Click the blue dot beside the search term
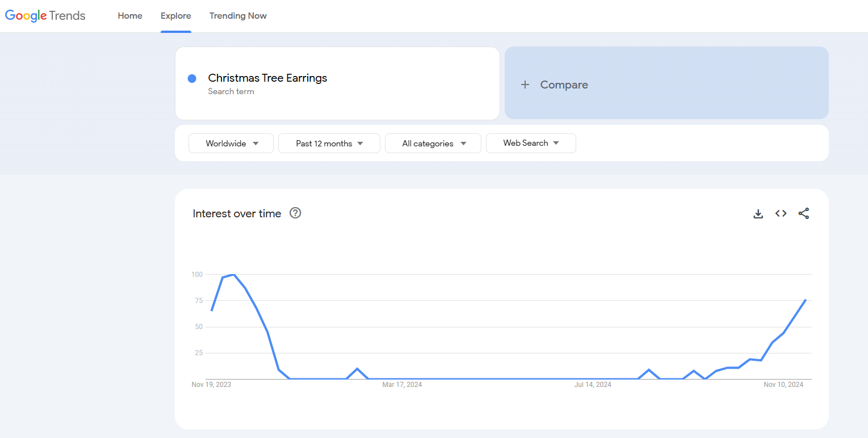 point(192,78)
